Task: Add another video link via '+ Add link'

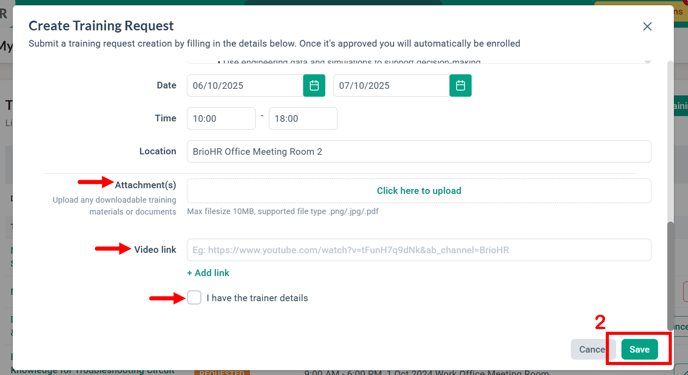Action: tap(208, 273)
